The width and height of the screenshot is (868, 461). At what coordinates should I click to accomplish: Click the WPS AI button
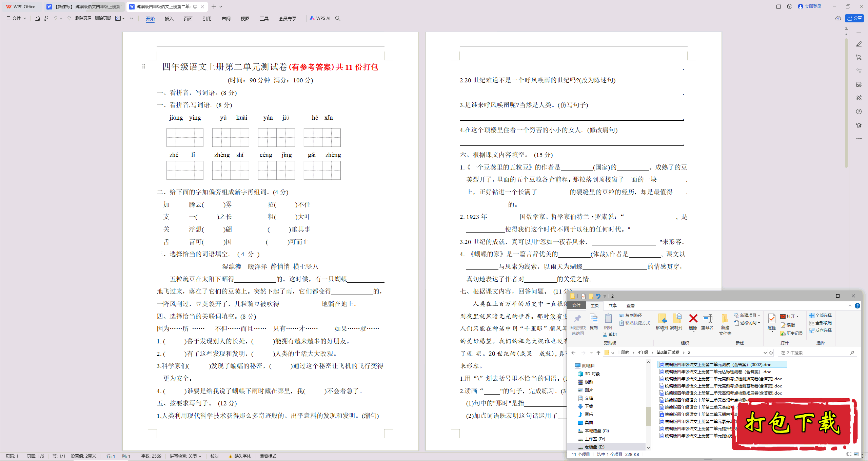320,18
